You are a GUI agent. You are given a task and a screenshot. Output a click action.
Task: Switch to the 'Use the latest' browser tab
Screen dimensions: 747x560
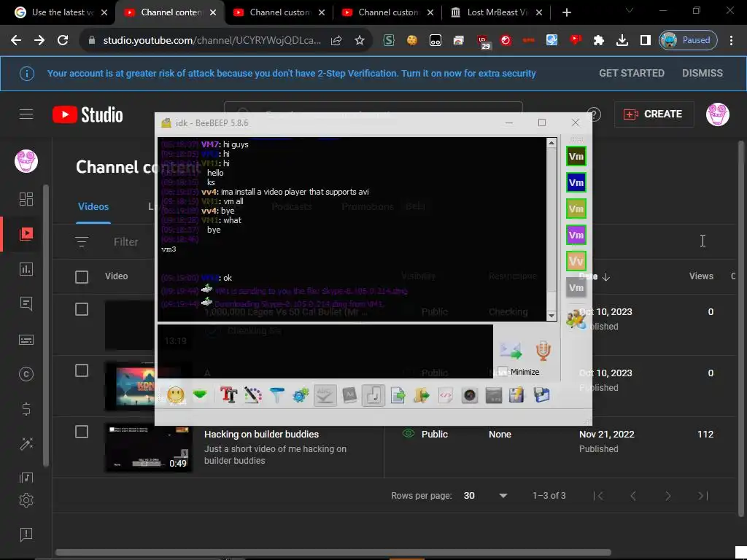[61, 12]
